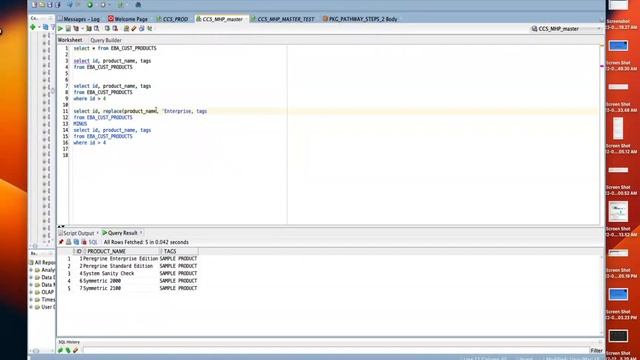Viewport: 640px width, 360px height.
Task: Click the Save icon in main toolbar
Action: coord(50,5)
